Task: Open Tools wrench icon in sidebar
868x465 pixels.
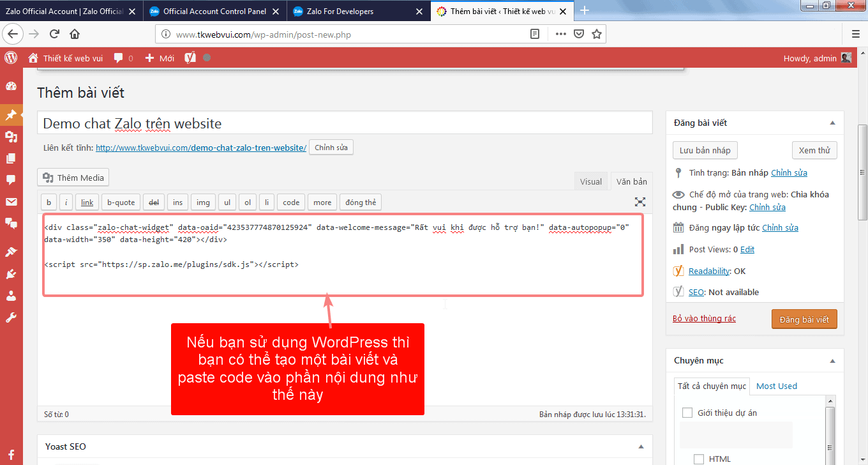Action: (x=11, y=317)
